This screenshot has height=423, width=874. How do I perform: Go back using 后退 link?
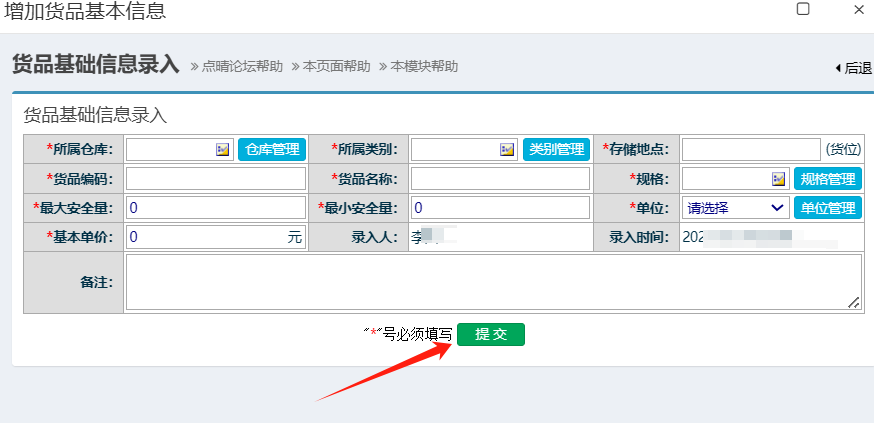(x=853, y=68)
